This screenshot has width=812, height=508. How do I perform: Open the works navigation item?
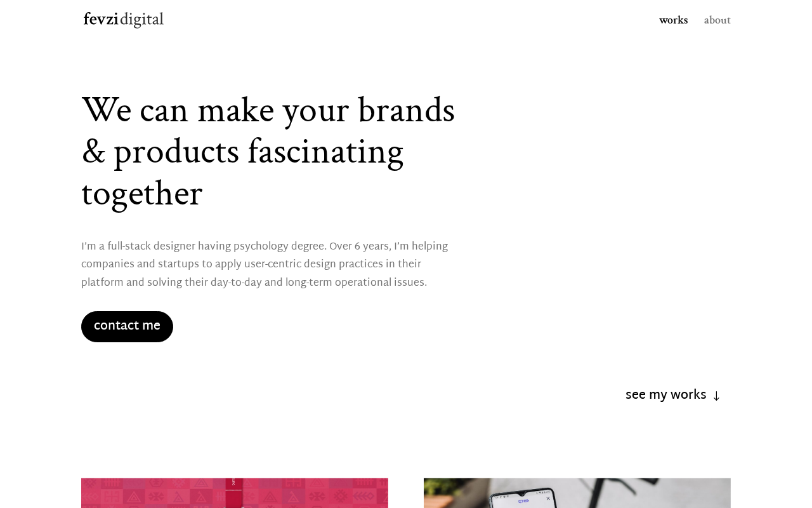click(673, 20)
